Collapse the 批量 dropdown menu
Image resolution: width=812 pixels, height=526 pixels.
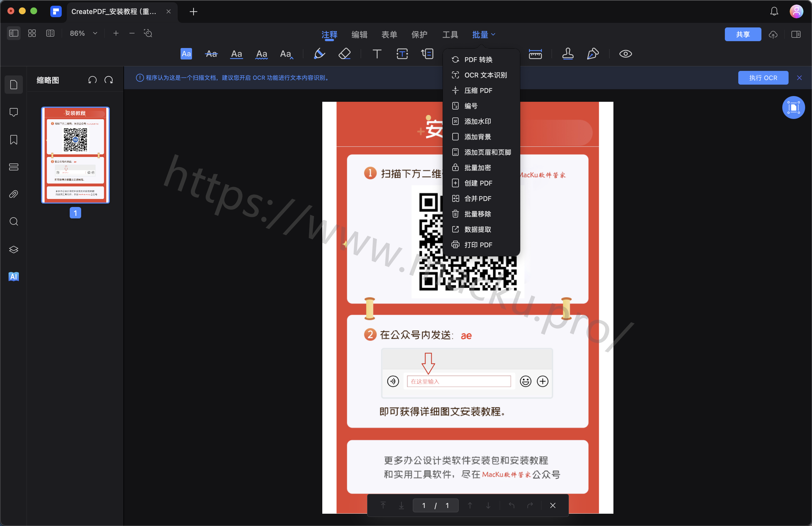tap(483, 35)
